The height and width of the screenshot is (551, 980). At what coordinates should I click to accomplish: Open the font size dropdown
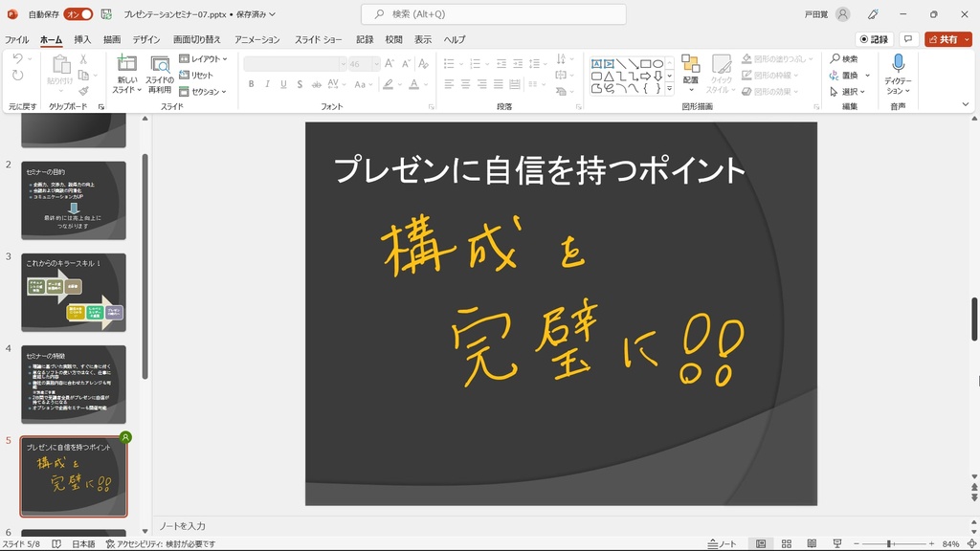pos(376,64)
